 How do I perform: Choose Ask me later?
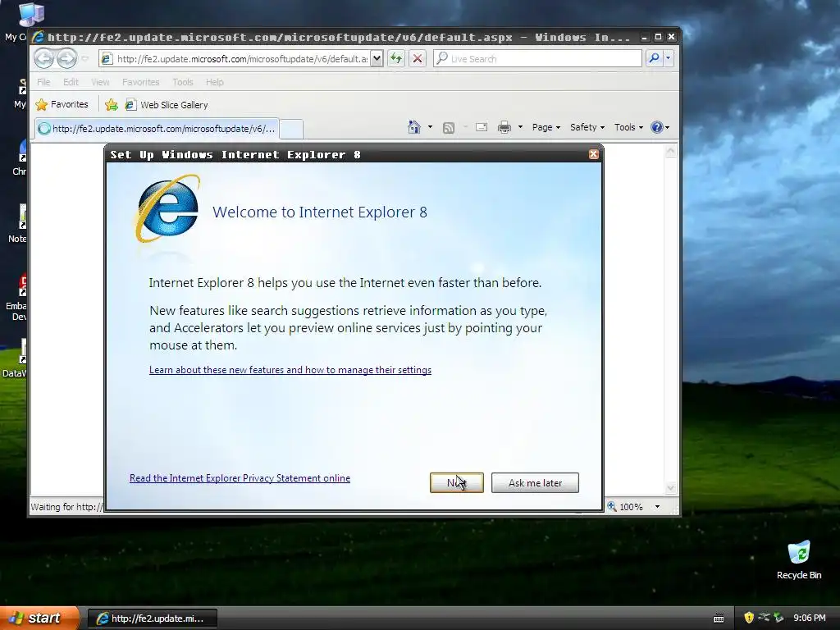click(535, 482)
